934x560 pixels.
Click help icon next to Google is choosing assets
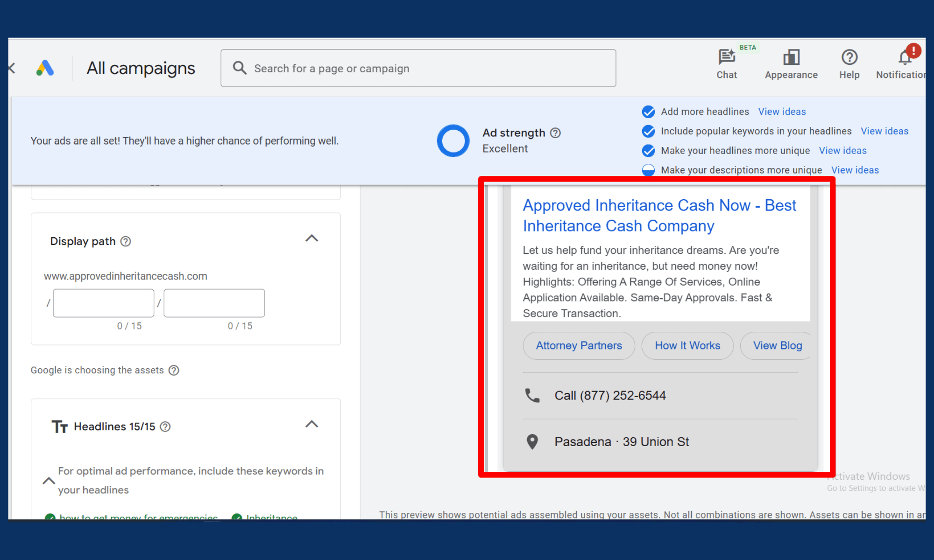coord(174,370)
